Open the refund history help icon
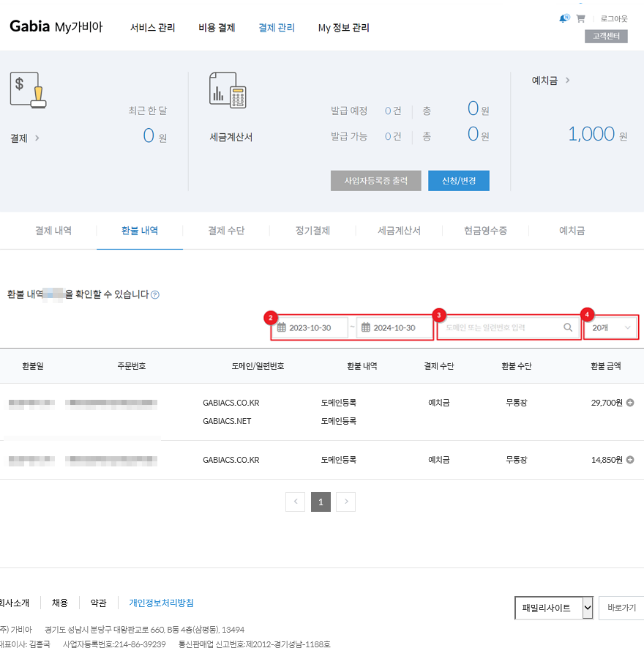 pos(155,294)
